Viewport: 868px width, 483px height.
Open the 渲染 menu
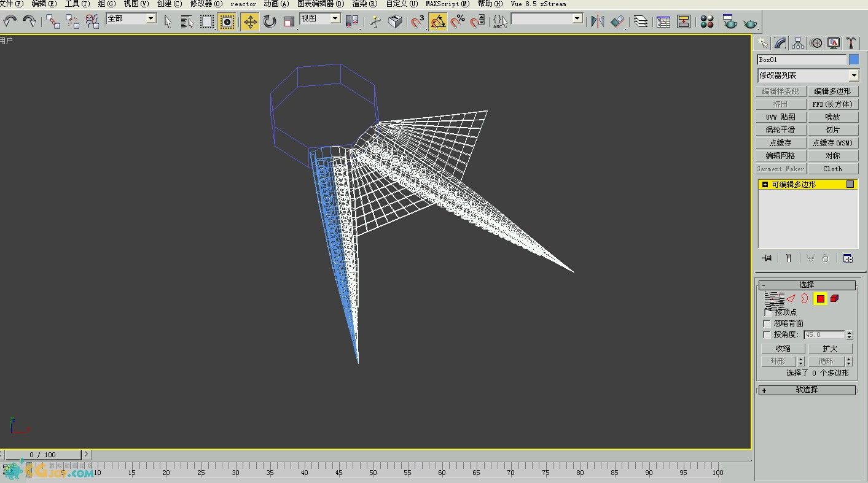[364, 4]
